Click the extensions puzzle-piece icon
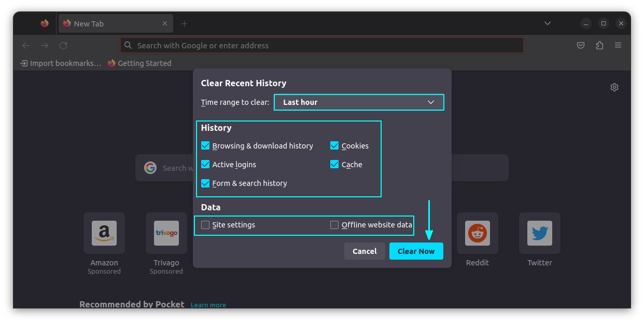 tap(599, 45)
